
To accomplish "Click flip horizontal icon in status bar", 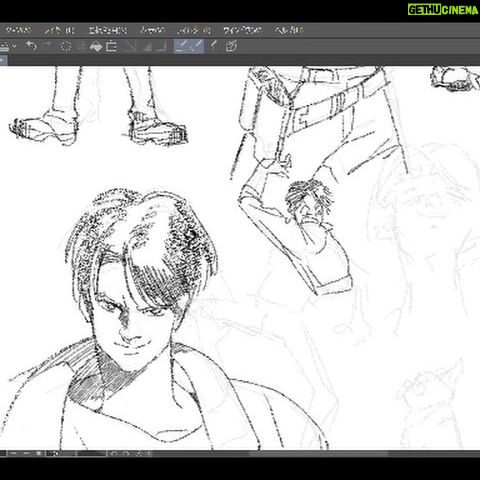I will [x=149, y=453].
